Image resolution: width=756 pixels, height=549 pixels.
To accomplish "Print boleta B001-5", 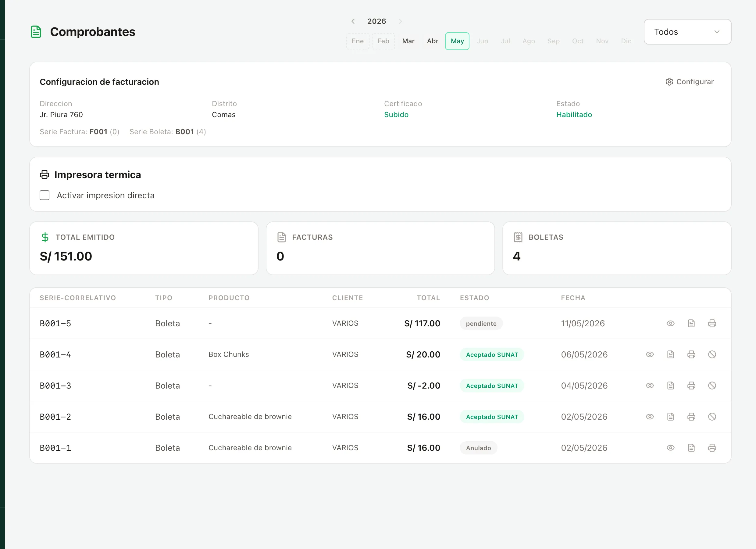I will click(712, 323).
